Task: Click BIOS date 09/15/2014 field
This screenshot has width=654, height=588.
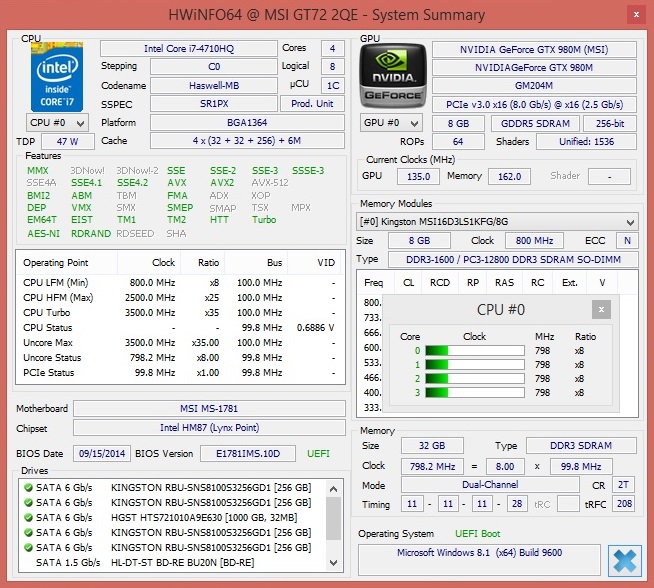Action: coord(102,453)
